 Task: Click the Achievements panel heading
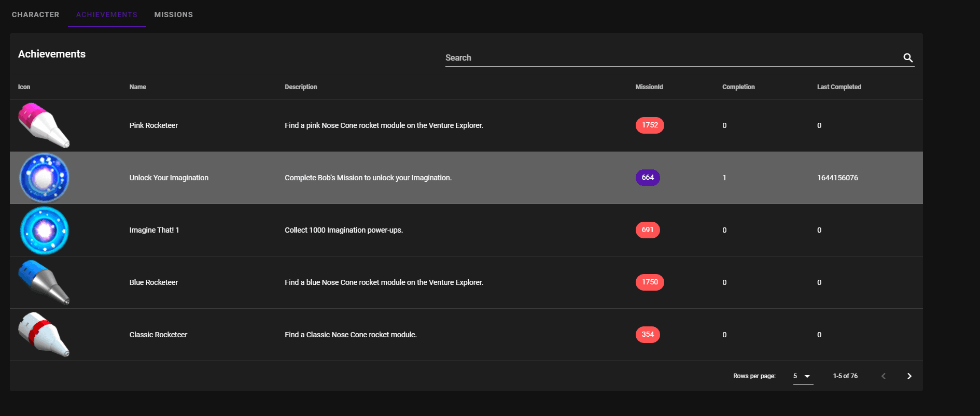coord(52,54)
